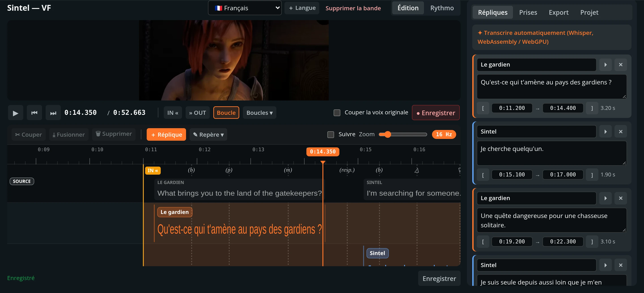Open the Français language selector
Viewport: 644px width, 293px height.
(245, 8)
